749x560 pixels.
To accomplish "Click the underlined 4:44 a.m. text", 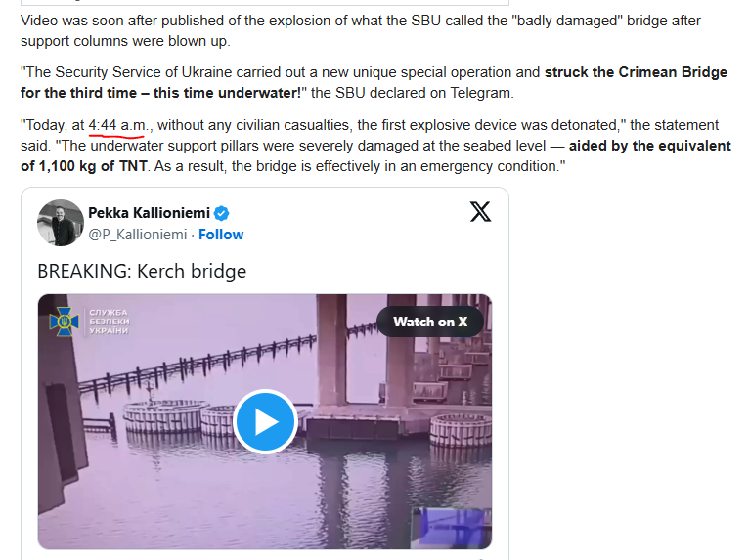I will coord(118,125).
